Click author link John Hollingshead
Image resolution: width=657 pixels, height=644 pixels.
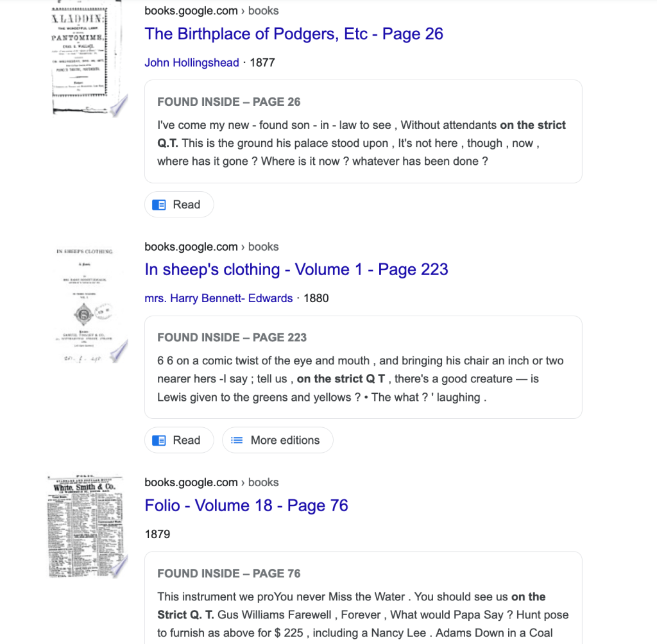191,62
